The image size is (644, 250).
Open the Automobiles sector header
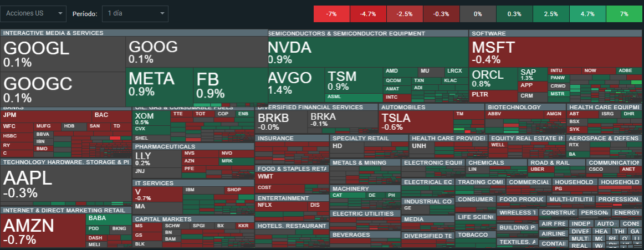point(431,107)
